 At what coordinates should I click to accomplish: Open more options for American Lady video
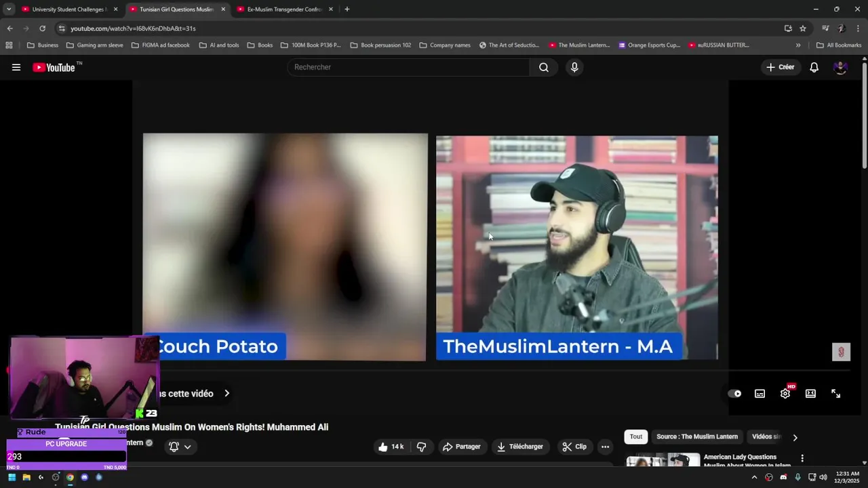point(802,458)
